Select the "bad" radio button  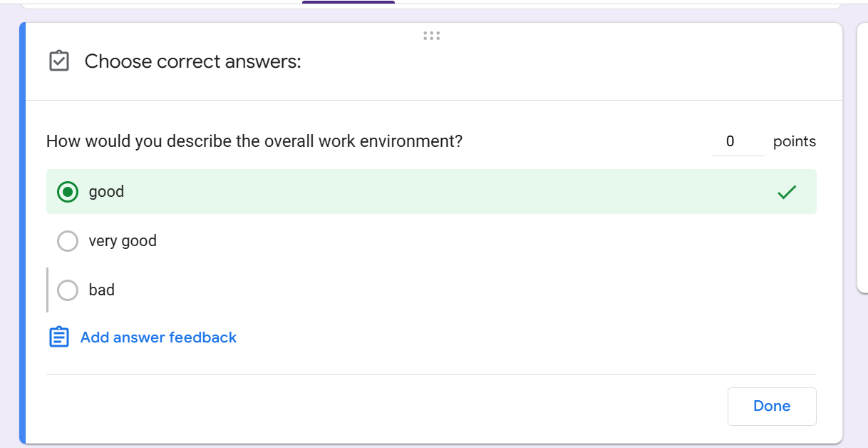click(x=68, y=290)
